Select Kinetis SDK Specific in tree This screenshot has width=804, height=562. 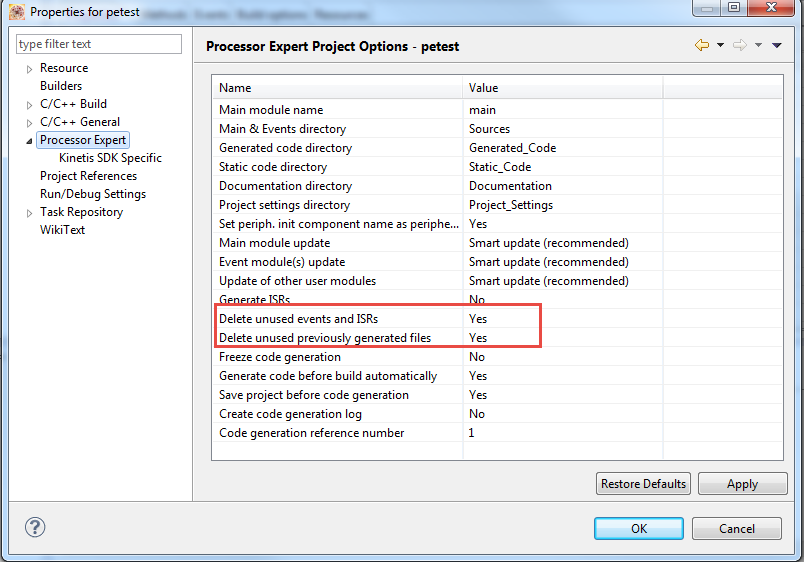click(110, 158)
